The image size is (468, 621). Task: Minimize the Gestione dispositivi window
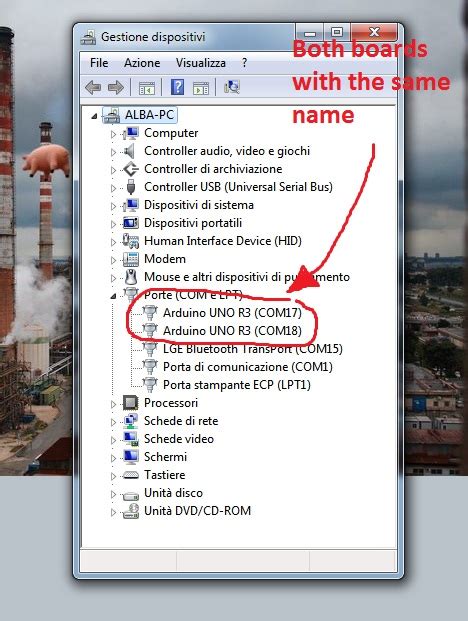(310, 32)
